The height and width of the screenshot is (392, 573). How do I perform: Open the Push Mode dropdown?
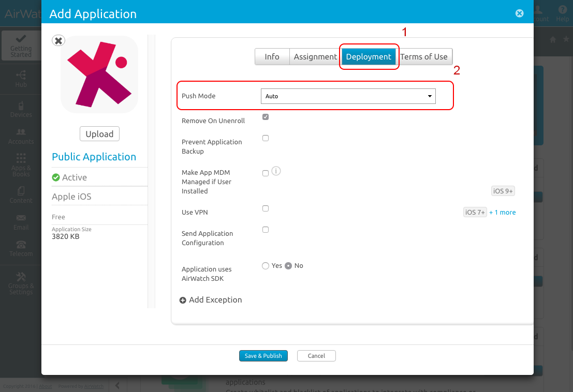coord(348,96)
